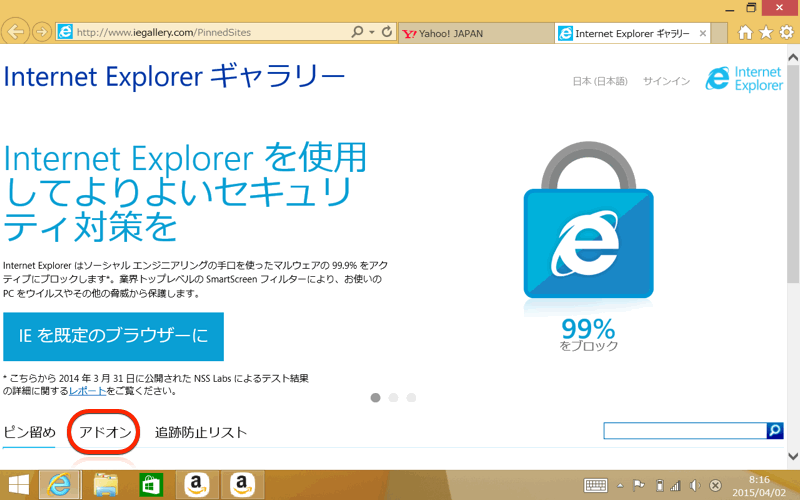Open the 日本 (日本語) language selector
This screenshot has width=800, height=500.
point(601,81)
